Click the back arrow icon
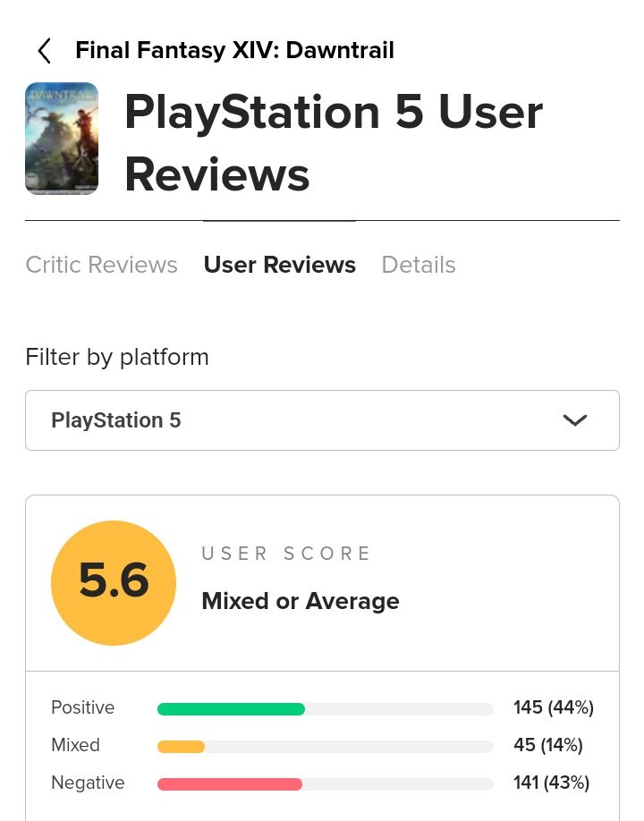This screenshot has height=821, width=644. point(44,51)
